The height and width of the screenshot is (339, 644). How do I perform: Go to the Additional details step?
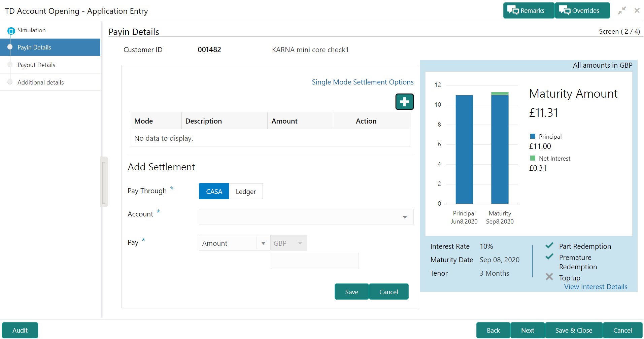50,82
